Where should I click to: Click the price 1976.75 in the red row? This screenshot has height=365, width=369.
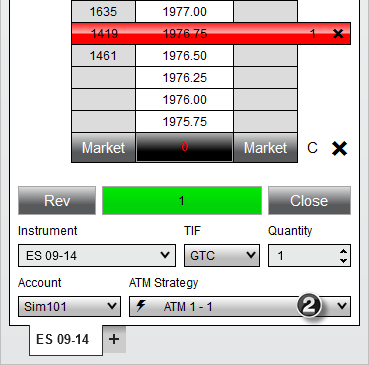(185, 34)
